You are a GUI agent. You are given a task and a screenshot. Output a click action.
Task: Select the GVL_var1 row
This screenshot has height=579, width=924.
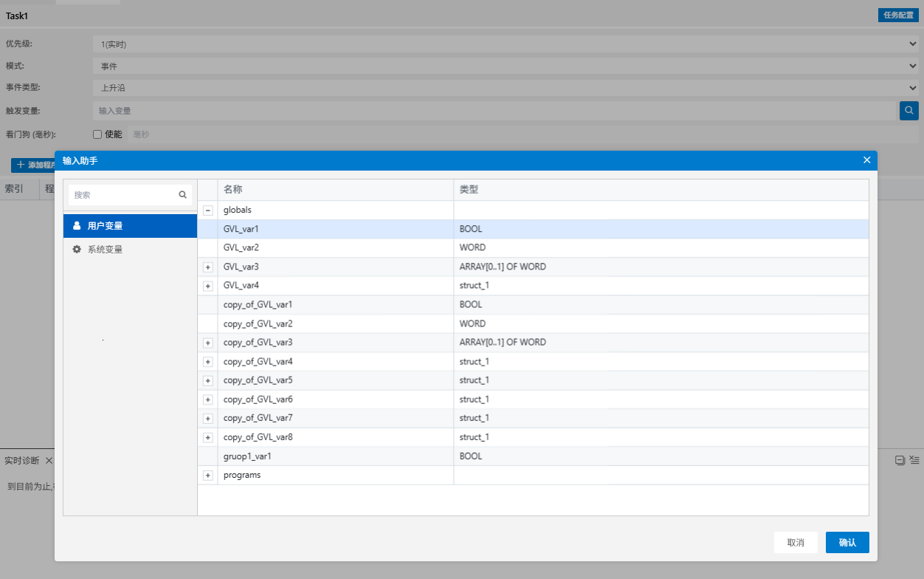[533, 229]
